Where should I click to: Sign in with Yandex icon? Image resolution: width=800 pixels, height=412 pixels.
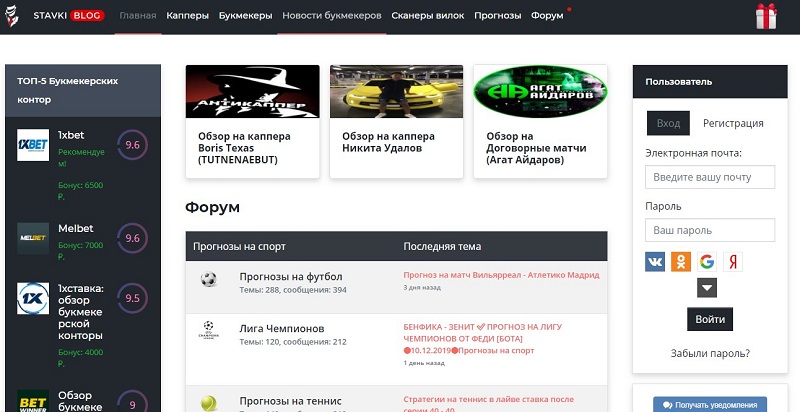tap(733, 262)
